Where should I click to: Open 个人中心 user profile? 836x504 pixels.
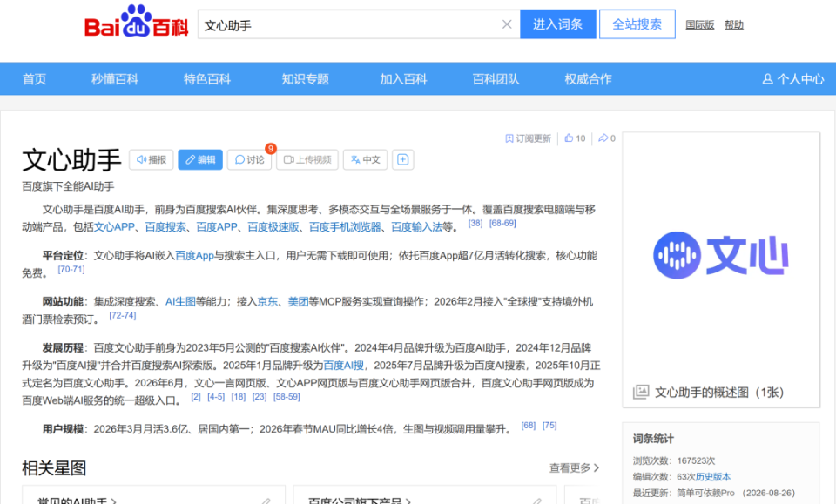(x=792, y=79)
